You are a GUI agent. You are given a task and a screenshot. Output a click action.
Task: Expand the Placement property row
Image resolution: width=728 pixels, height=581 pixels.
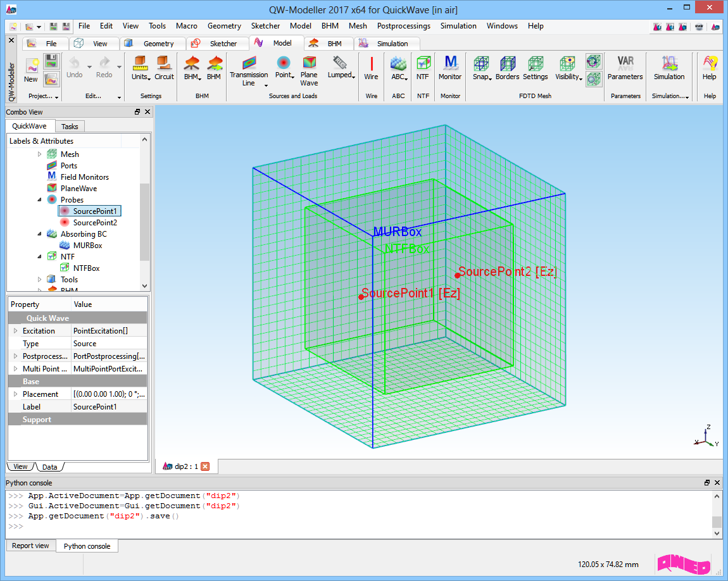15,394
